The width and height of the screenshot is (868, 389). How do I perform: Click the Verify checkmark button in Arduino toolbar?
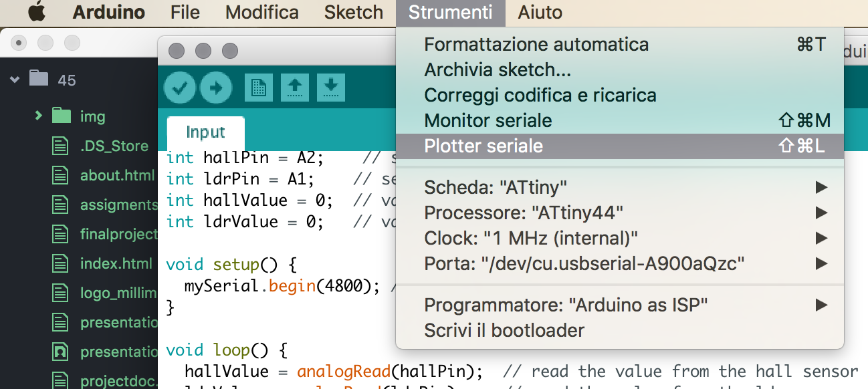[x=180, y=88]
